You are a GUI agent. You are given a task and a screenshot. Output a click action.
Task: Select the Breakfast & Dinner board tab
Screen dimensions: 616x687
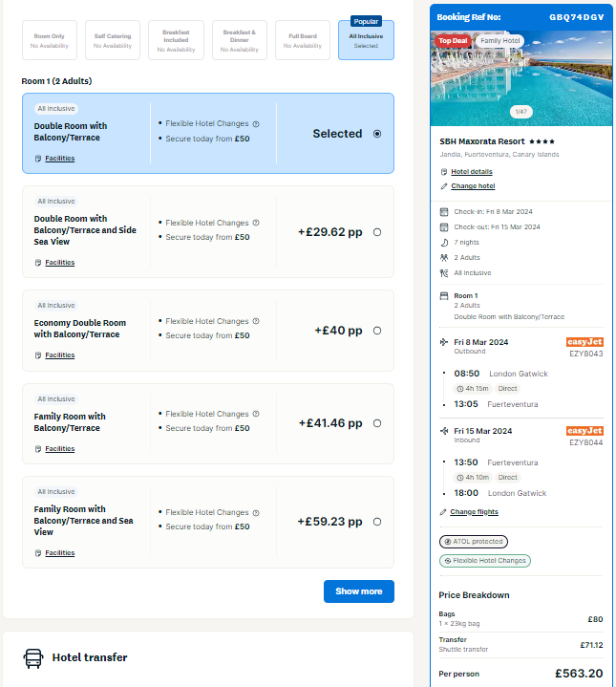[x=240, y=40]
